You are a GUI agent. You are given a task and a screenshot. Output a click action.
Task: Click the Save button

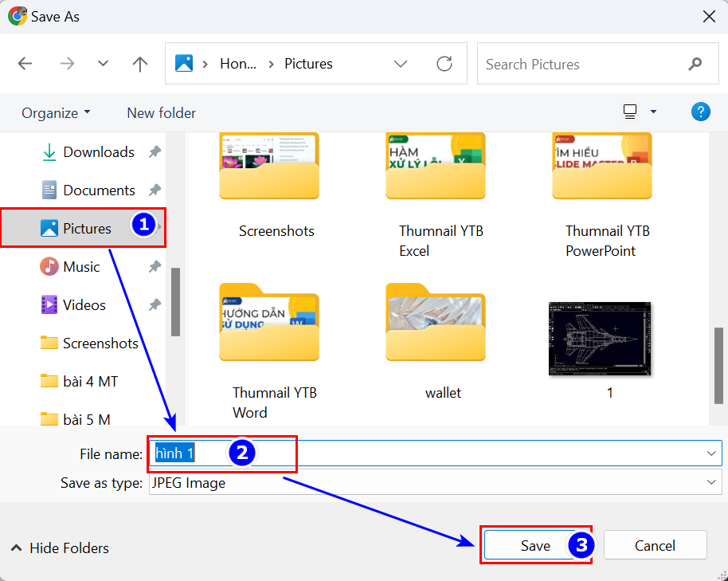tap(535, 546)
